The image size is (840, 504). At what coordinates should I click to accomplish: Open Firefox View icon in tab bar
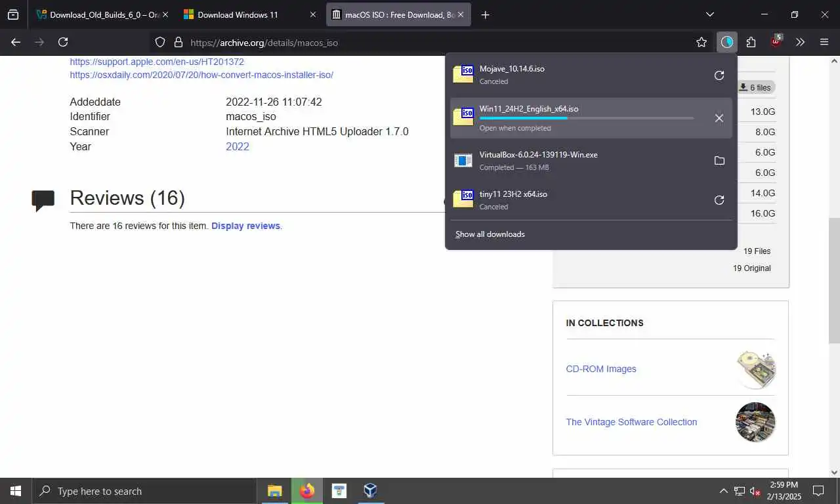point(13,14)
